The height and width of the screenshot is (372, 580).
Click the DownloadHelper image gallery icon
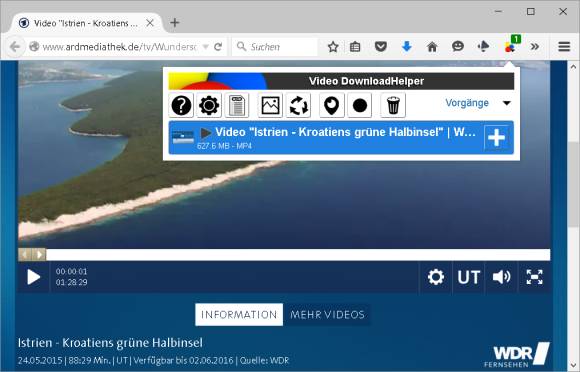click(270, 105)
